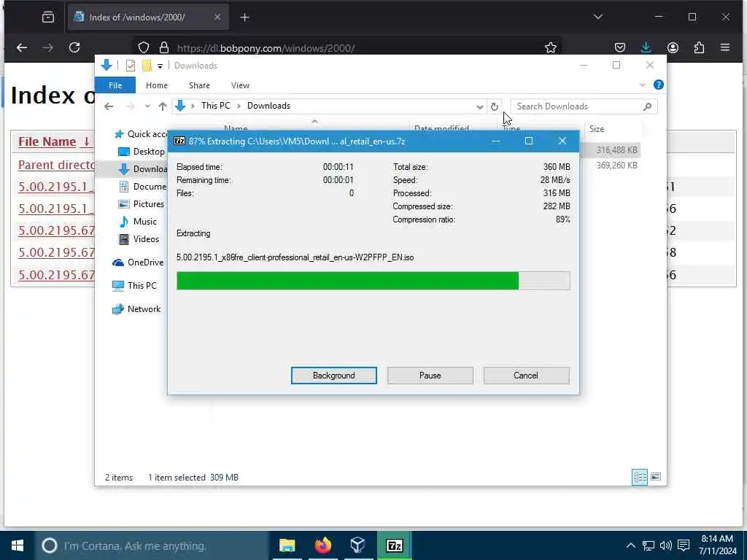The width and height of the screenshot is (747, 560).
Task: Open Save to Pocket icon in Firefox
Action: [620, 47]
